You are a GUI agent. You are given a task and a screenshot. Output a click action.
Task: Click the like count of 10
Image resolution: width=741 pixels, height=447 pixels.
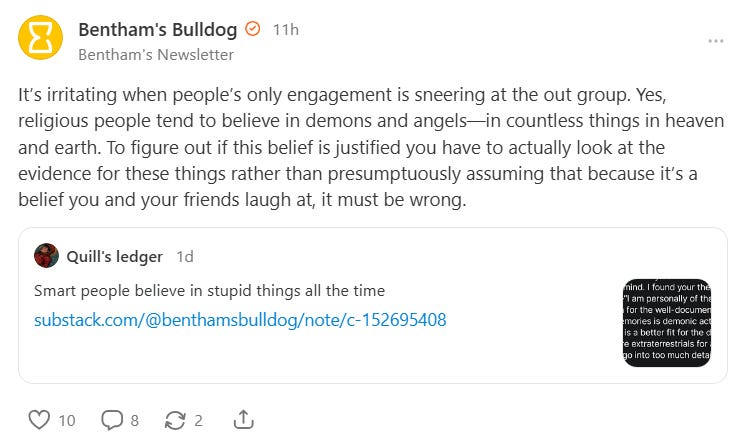coord(66,420)
